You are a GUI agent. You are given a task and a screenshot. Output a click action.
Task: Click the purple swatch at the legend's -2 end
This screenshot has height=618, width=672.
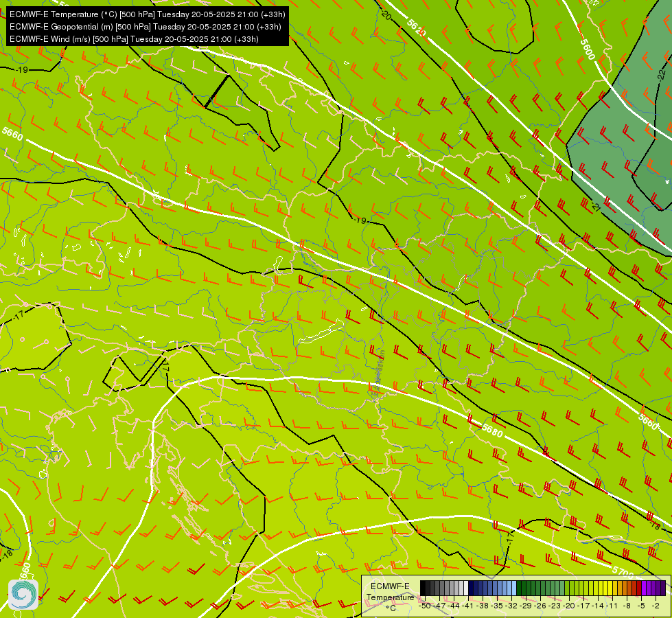coord(663,588)
